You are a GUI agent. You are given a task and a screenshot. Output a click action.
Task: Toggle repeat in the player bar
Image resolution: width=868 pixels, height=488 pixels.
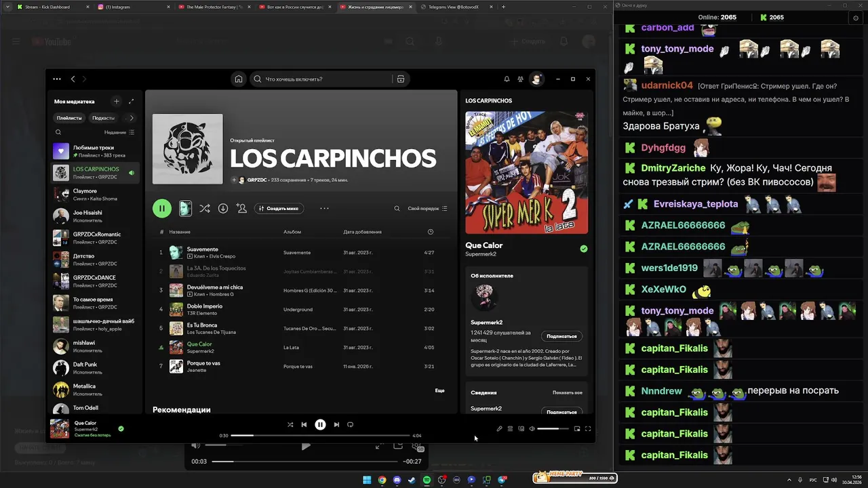(351, 425)
